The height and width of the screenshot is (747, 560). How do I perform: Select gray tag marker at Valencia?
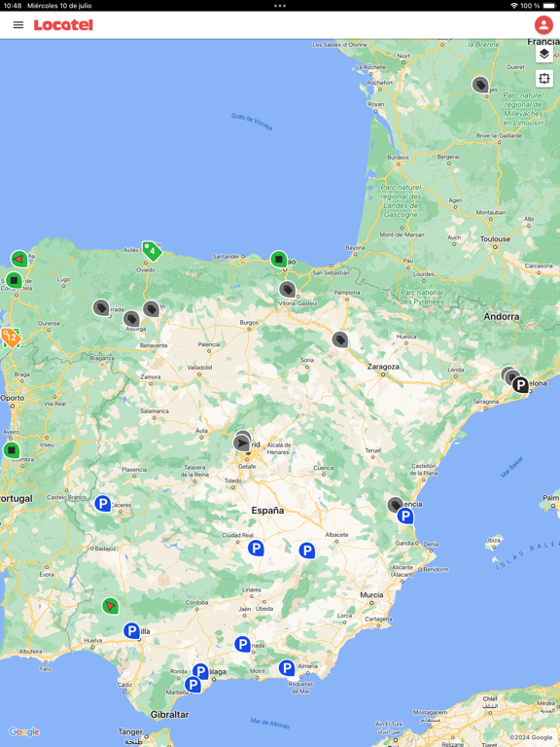click(395, 505)
